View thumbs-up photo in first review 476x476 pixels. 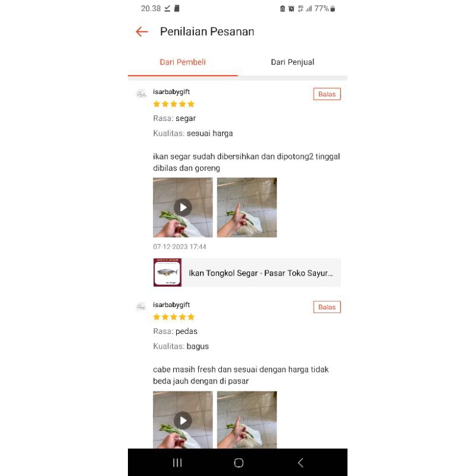247,207
